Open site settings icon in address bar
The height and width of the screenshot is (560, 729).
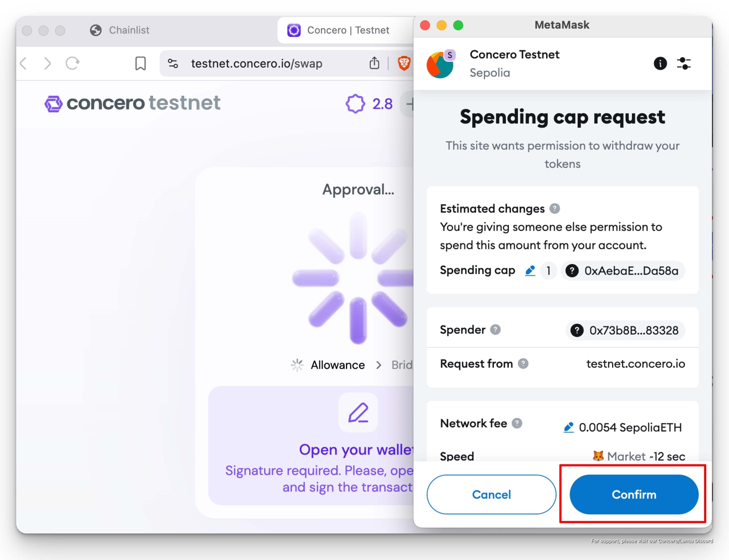[x=173, y=63]
